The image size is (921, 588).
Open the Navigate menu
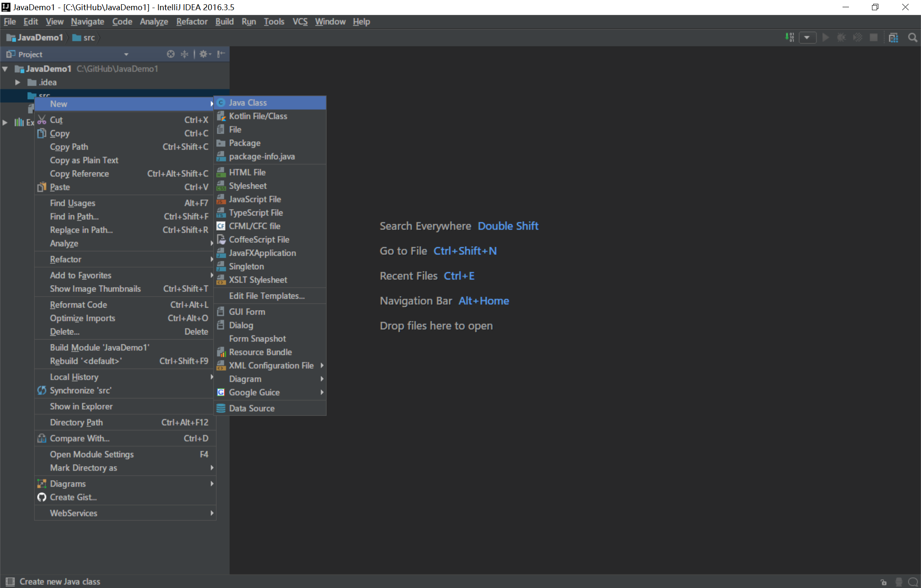tap(87, 21)
